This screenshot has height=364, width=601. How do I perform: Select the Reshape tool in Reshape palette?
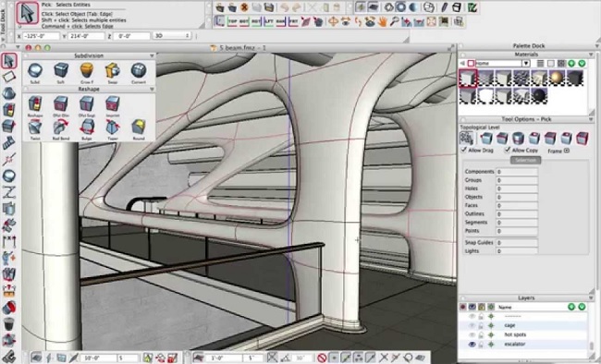click(35, 103)
